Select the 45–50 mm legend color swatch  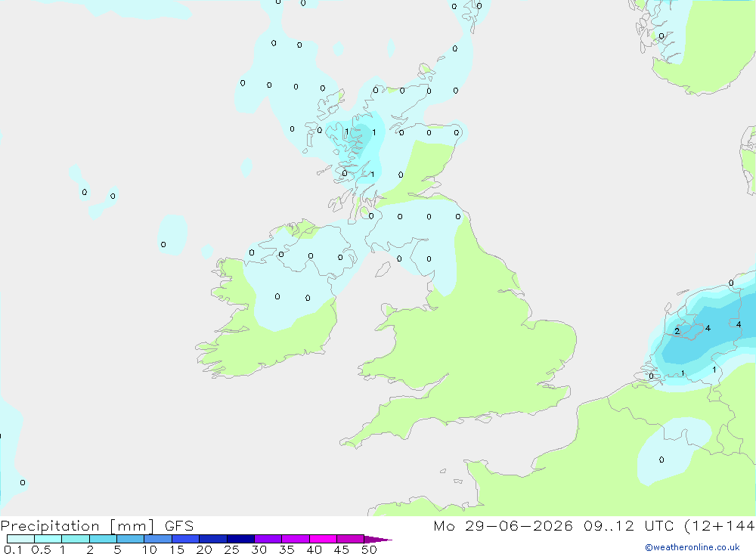[x=351, y=539]
